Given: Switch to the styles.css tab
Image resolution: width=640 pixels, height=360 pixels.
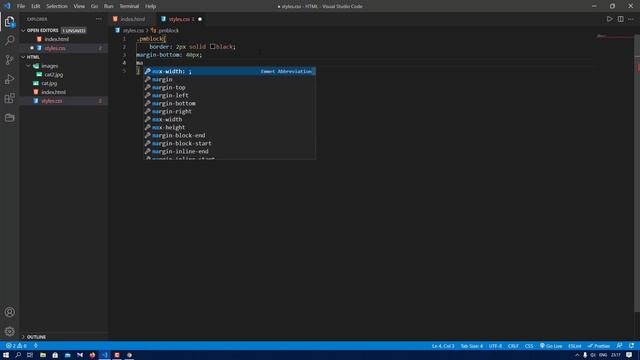Looking at the screenshot, I should tap(179, 19).
